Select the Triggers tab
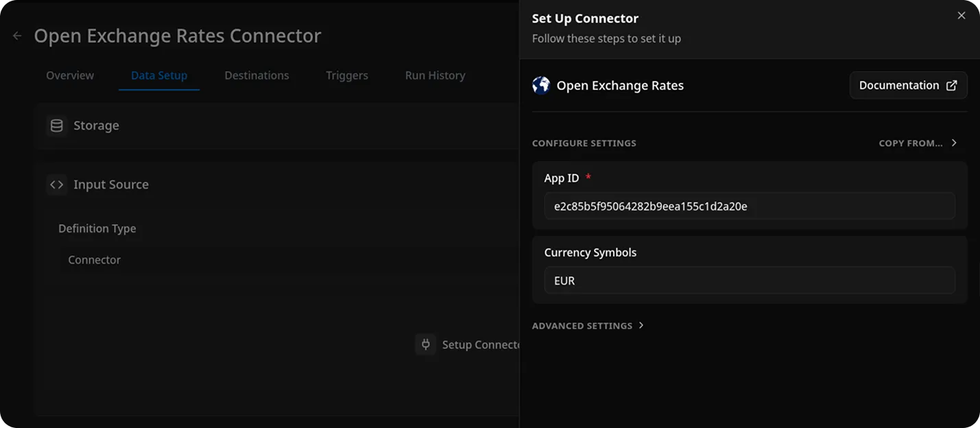This screenshot has width=980, height=428. (346, 75)
